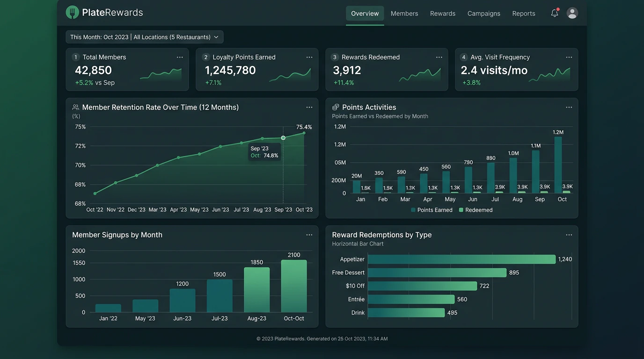The image size is (644, 359).
Task: Click the Sep Points Earned bar labeled 1.1M
Action: pos(536,172)
